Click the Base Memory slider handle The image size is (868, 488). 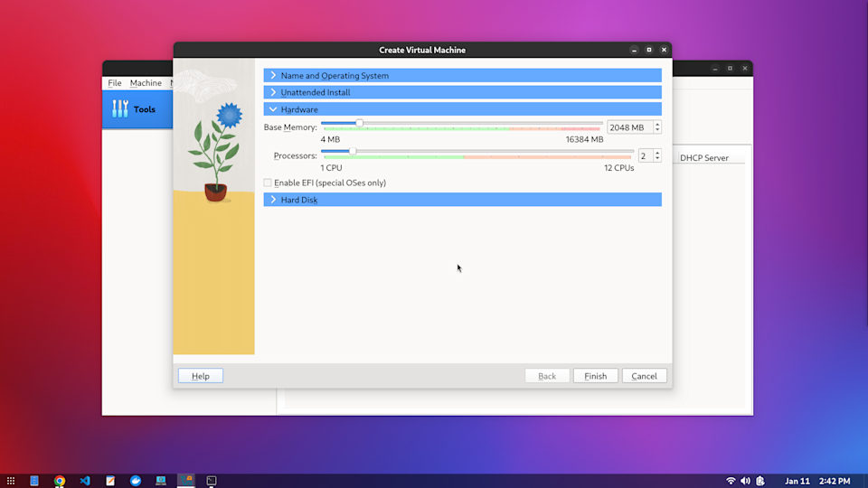(x=359, y=123)
